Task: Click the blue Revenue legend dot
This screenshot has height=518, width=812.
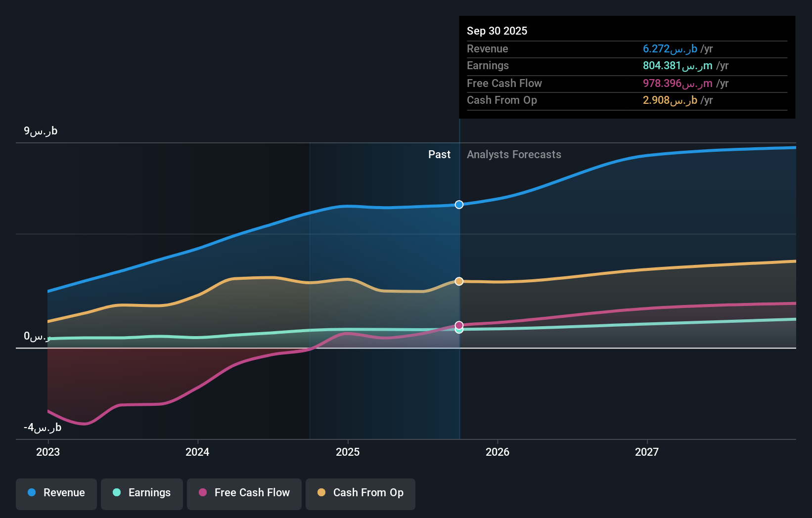Action: coord(31,493)
